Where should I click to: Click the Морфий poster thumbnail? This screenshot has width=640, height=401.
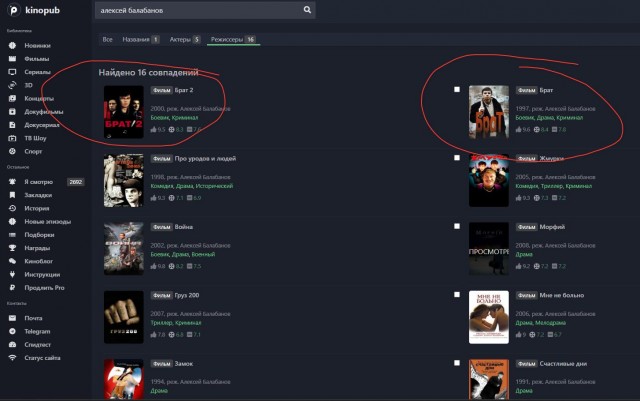coord(489,249)
